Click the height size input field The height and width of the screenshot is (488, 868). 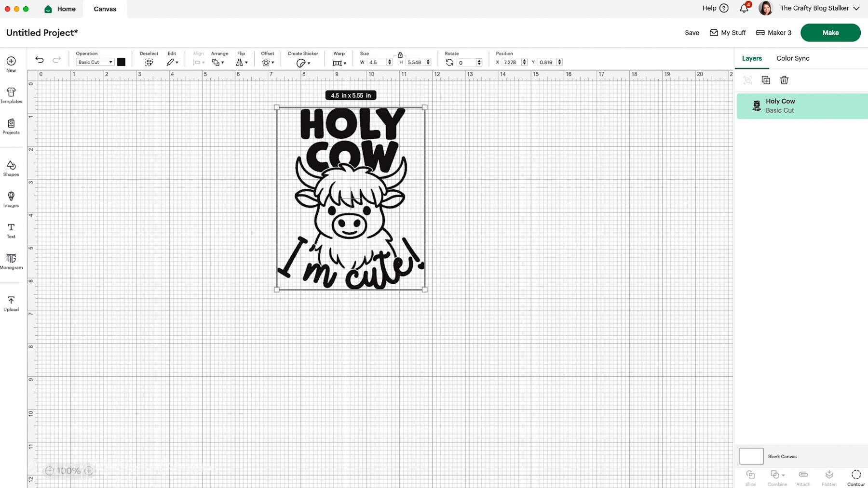point(415,62)
